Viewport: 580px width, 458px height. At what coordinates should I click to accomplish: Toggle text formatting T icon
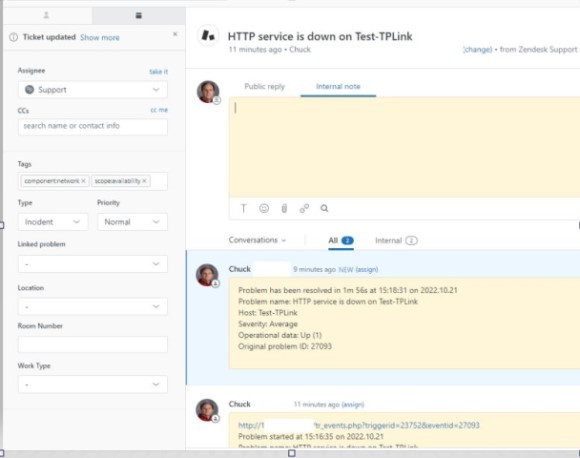click(243, 208)
